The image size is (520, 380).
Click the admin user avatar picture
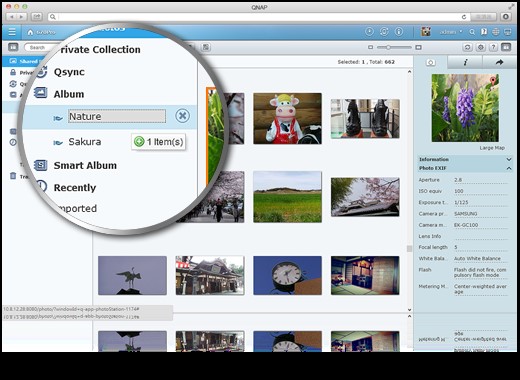426,32
